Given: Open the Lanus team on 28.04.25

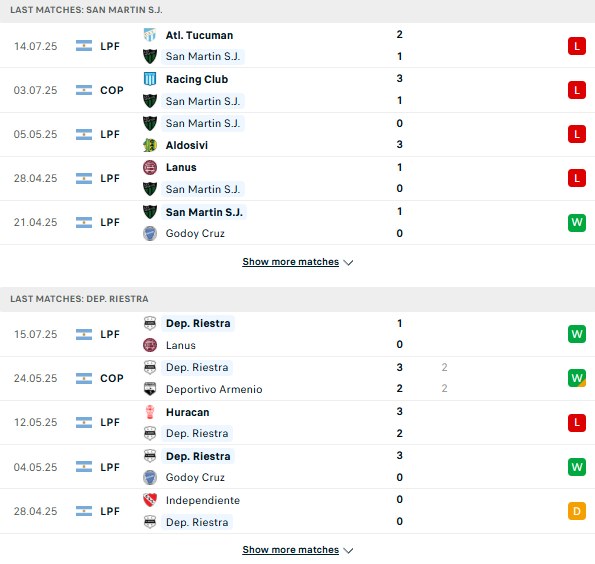Looking at the screenshot, I should point(181,167).
